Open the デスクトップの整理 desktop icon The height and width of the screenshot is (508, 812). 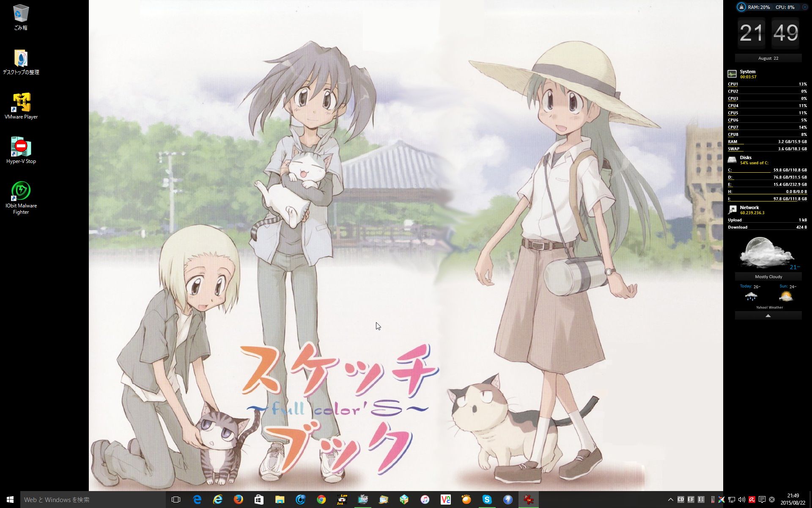tap(21, 62)
